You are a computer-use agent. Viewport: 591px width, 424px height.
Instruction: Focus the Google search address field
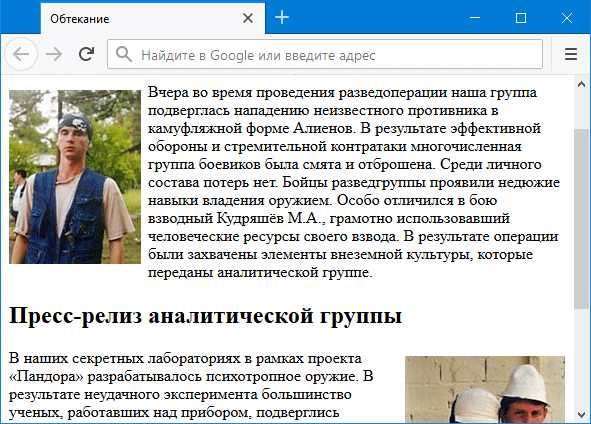pyautogui.click(x=325, y=55)
